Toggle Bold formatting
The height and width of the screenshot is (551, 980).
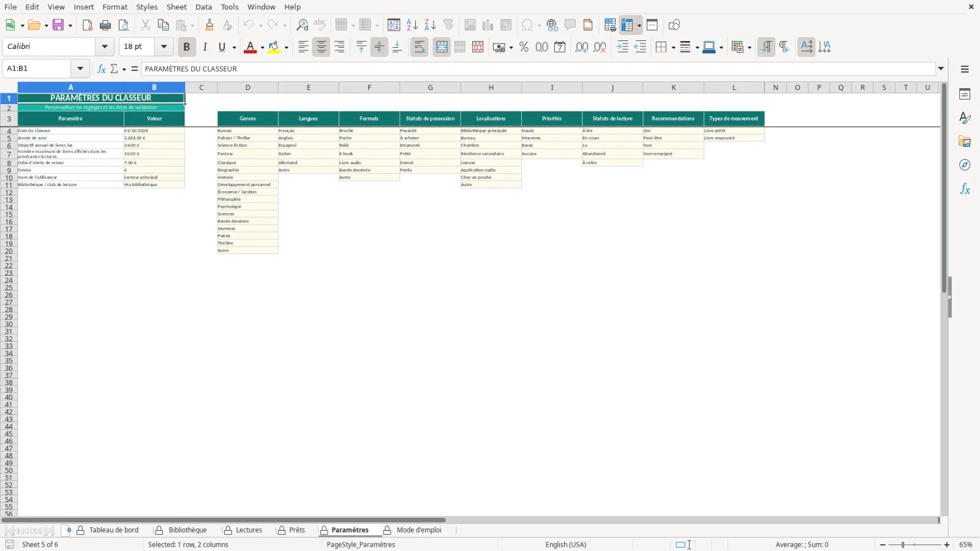(x=187, y=47)
